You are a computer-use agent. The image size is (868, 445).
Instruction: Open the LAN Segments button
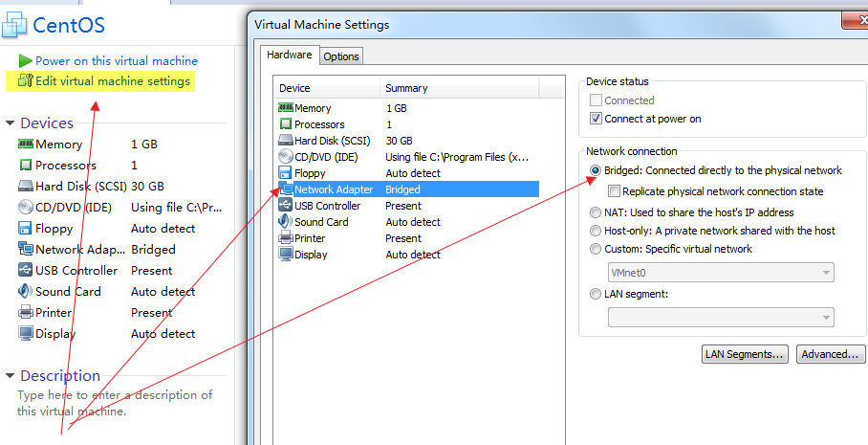[745, 354]
